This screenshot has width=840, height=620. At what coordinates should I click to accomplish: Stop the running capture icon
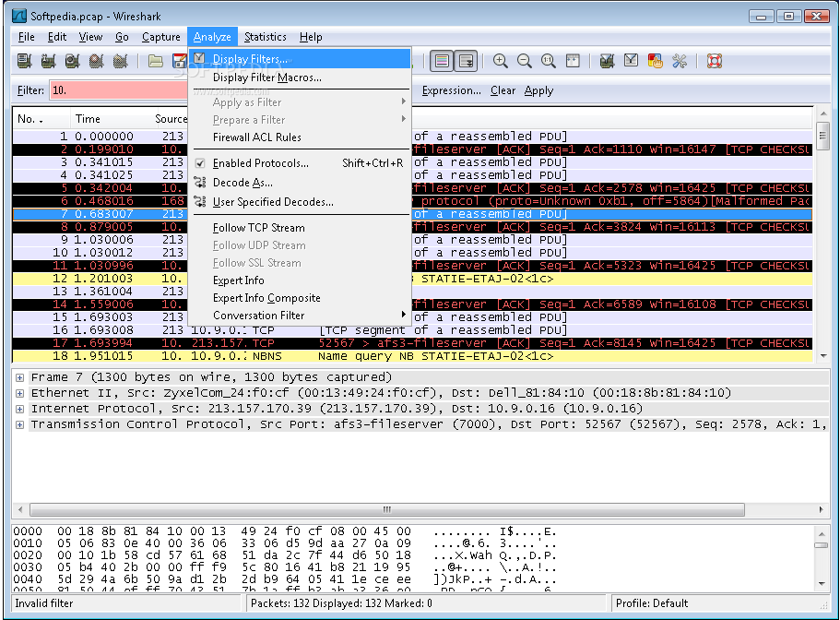coord(97,61)
